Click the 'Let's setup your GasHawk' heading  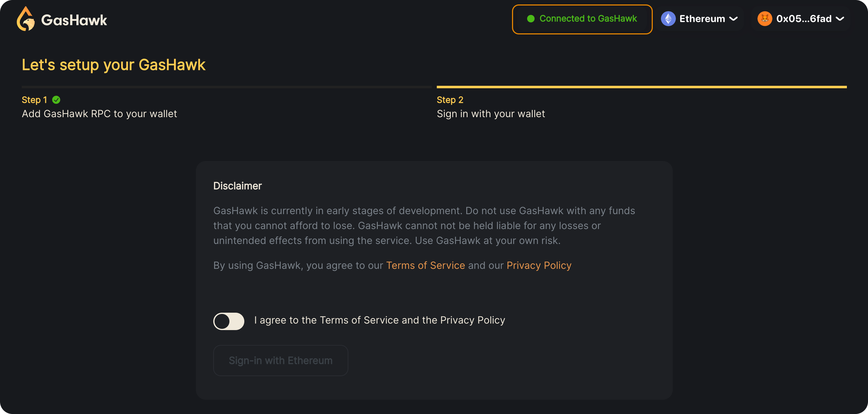click(114, 65)
